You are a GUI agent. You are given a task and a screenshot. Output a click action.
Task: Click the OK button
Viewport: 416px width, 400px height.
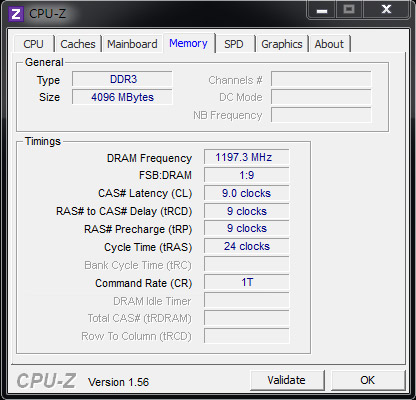pyautogui.click(x=368, y=380)
